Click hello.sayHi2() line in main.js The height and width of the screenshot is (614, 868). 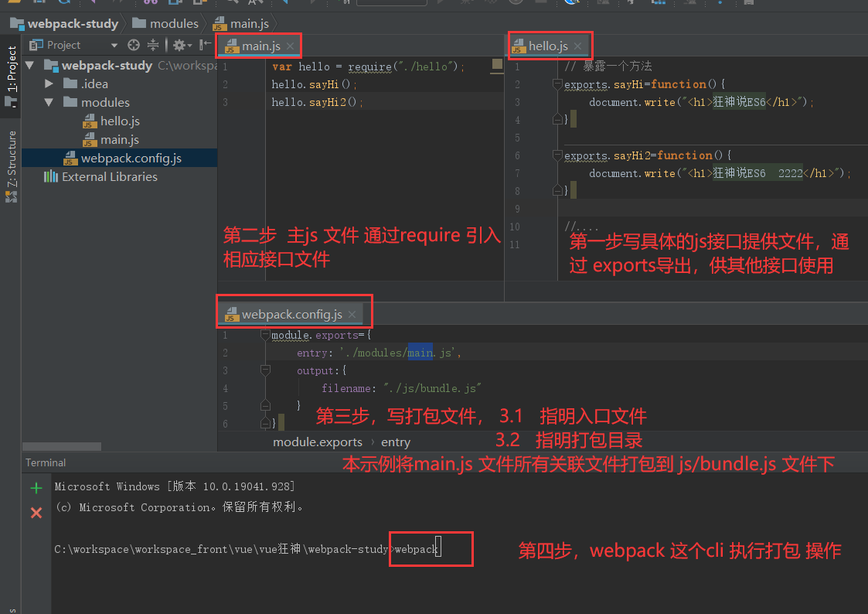coord(316,102)
